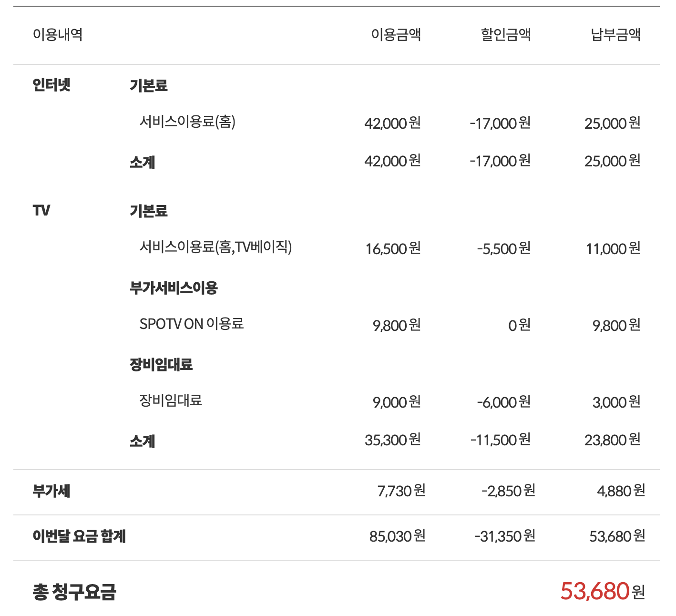
Task: Click the TV category label
Action: pos(41,210)
